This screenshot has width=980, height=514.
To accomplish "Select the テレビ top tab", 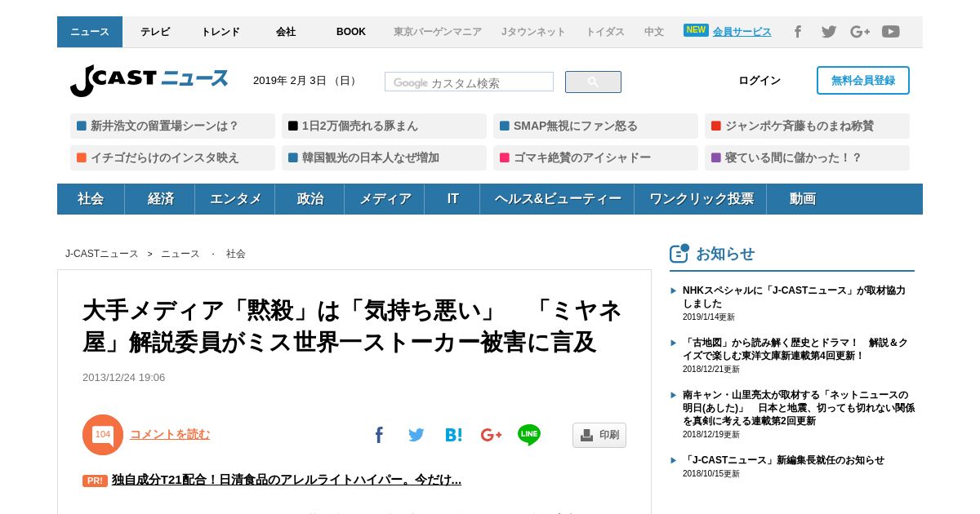I will (155, 32).
